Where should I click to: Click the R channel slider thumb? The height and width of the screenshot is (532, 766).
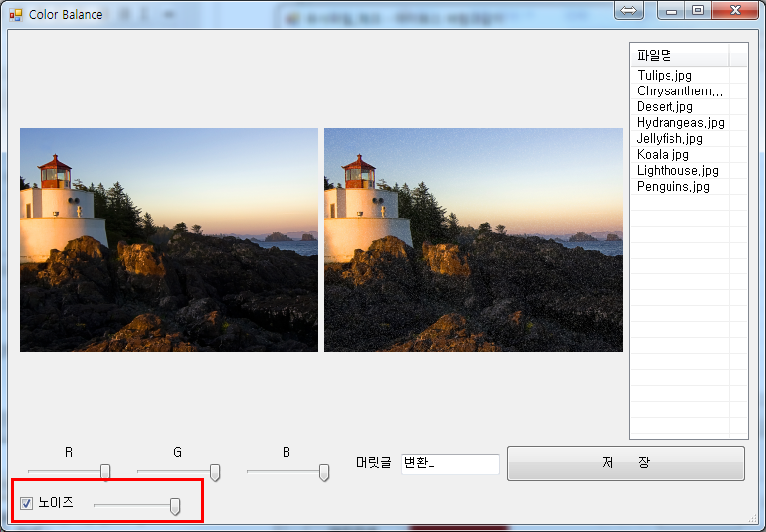(105, 472)
